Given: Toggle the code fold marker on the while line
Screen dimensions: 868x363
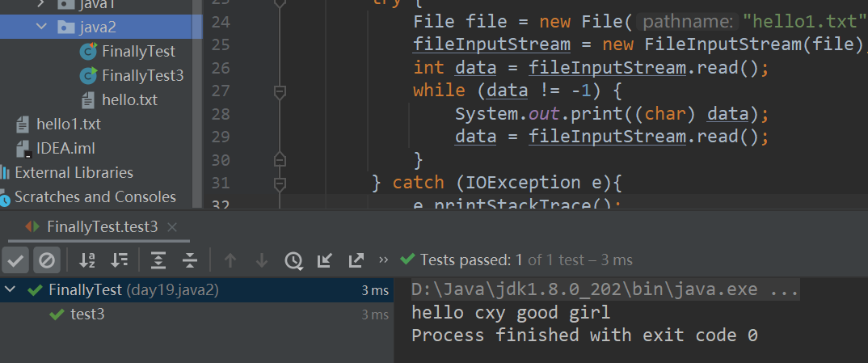Looking at the screenshot, I should coord(280,91).
